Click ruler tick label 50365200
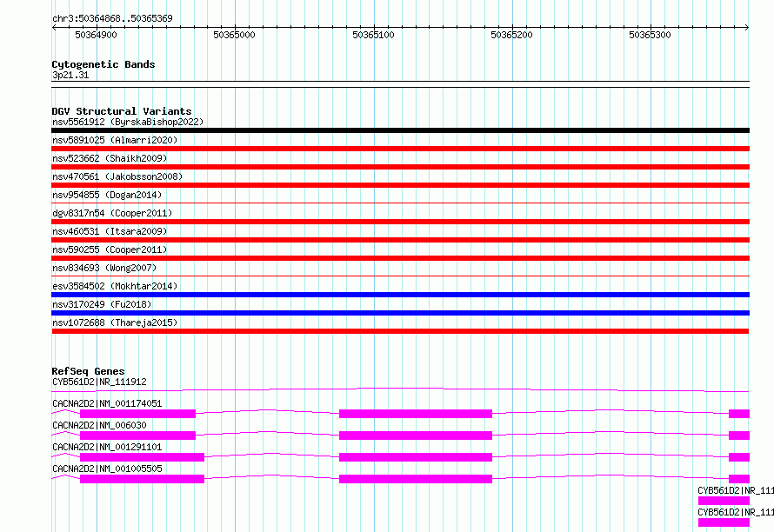This screenshot has height=532, width=774. pyautogui.click(x=511, y=35)
